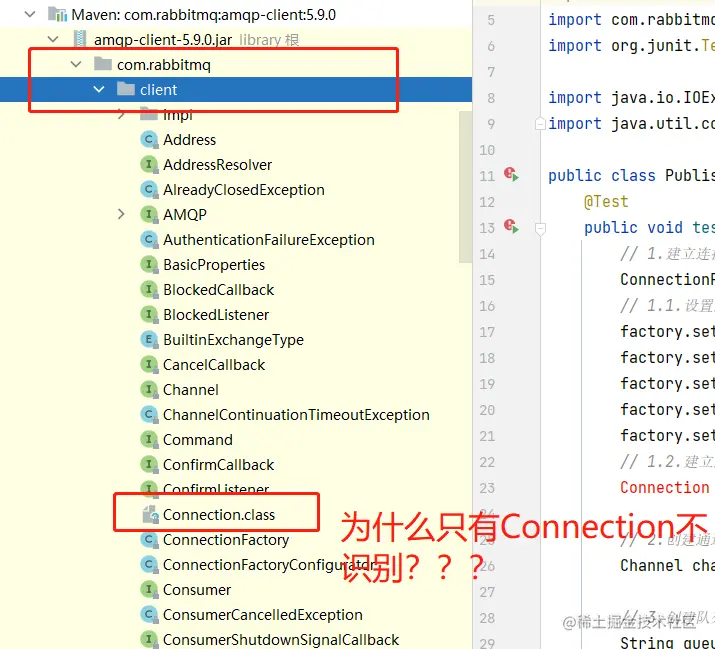715x649 pixels.
Task: Collapse the selected client package
Action: [x=98, y=89]
